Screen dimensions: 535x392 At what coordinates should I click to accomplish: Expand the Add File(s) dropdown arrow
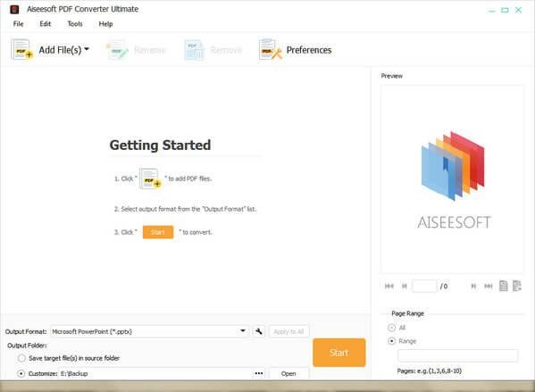(x=87, y=49)
